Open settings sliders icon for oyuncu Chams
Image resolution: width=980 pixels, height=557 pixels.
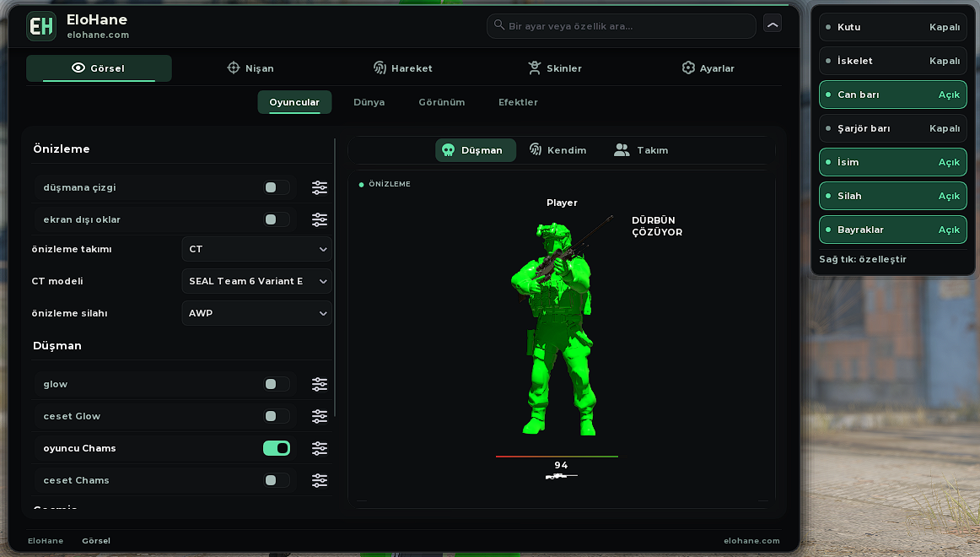320,448
